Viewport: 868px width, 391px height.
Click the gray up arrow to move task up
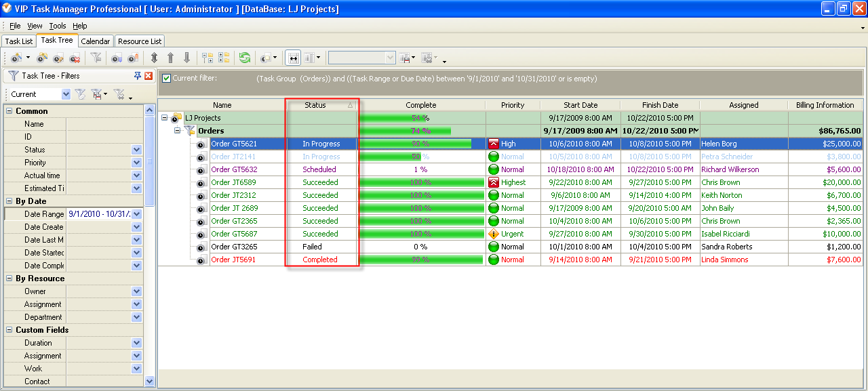(170, 58)
